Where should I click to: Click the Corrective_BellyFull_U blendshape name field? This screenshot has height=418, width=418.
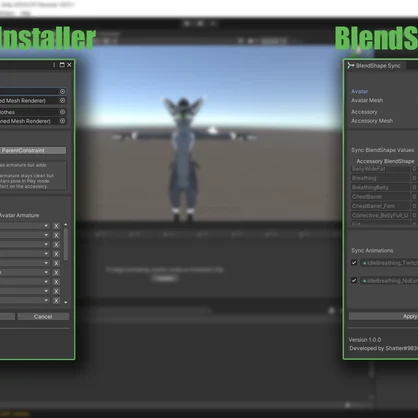[x=380, y=216]
